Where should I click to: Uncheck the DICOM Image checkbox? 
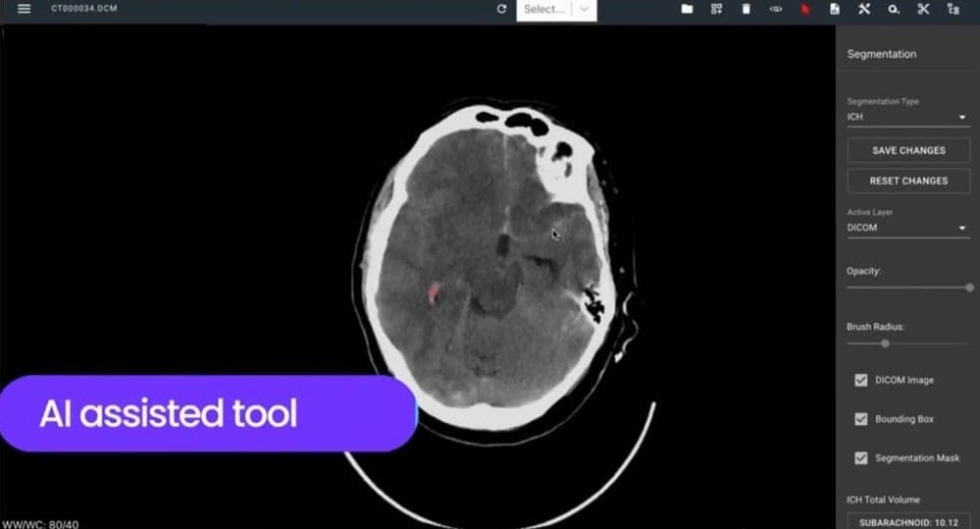(861, 380)
